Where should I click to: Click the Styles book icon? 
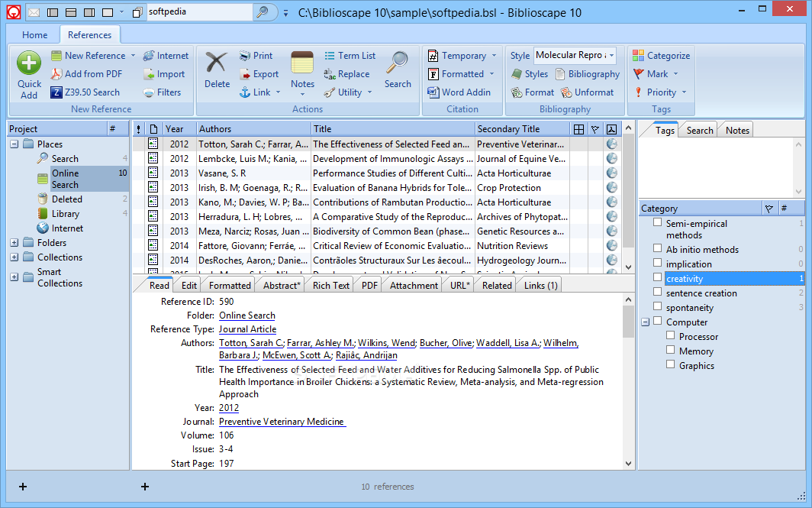click(517, 74)
